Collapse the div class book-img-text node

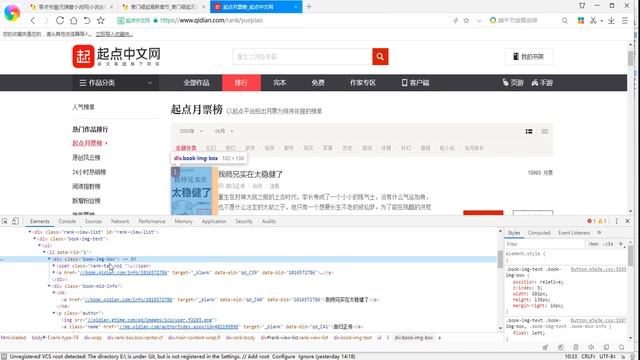(35, 239)
